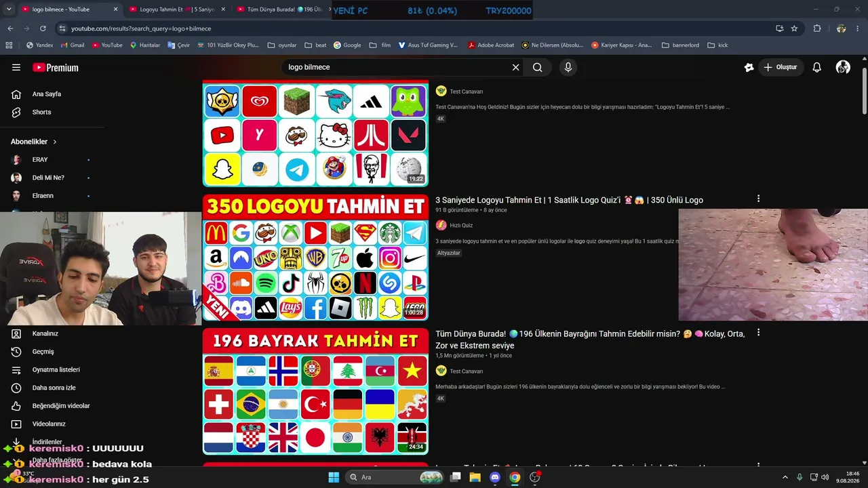868x488 pixels.
Task: Click the Oluştur create button
Action: point(781,67)
